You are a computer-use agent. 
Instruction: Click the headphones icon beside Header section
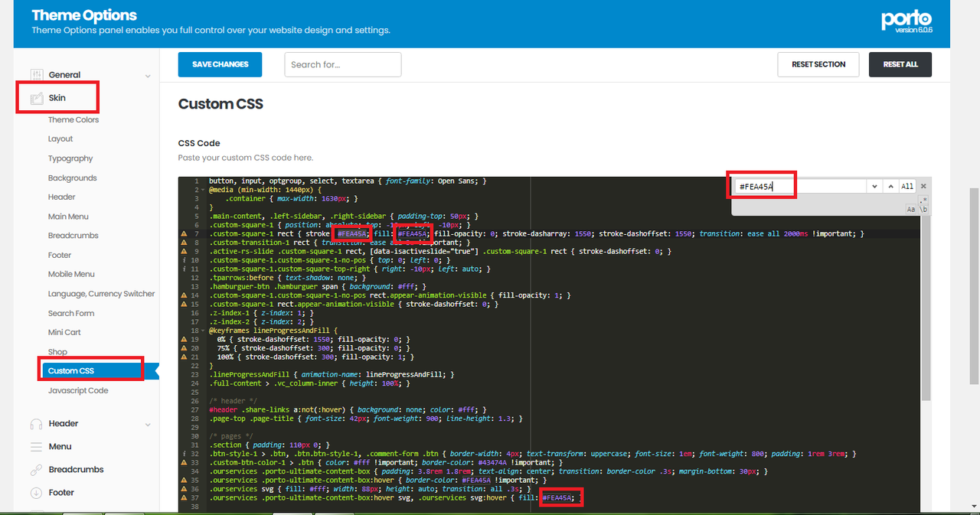click(36, 424)
